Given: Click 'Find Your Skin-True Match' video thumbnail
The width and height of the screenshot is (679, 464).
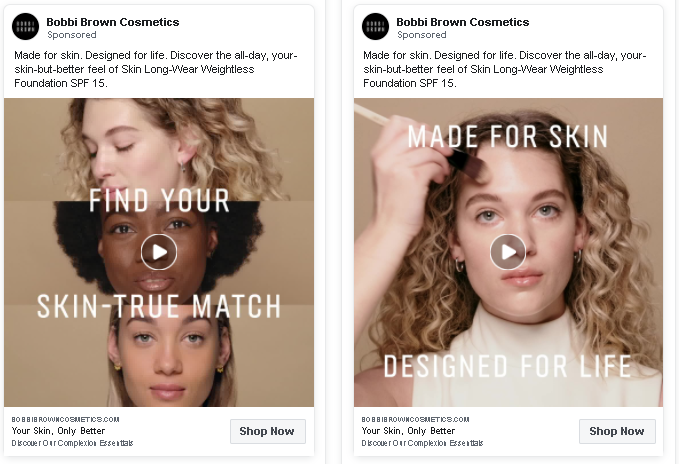Looking at the screenshot, I should [x=159, y=252].
